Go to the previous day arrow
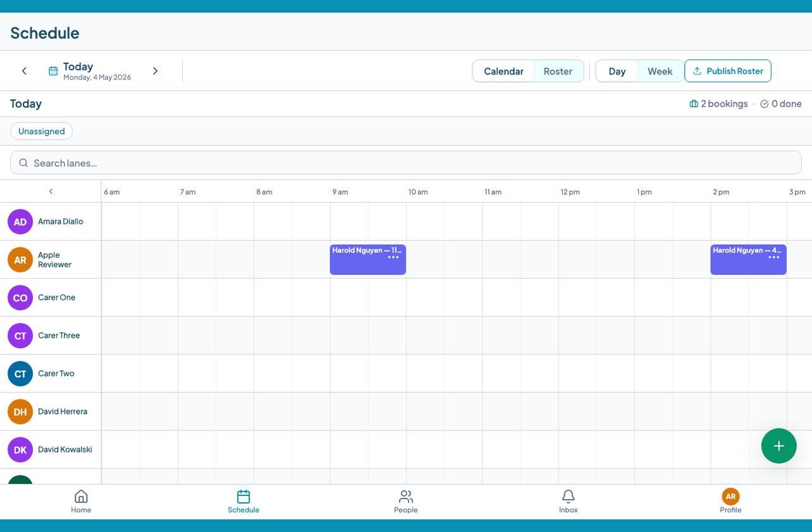This screenshot has width=812, height=532. pyautogui.click(x=24, y=71)
